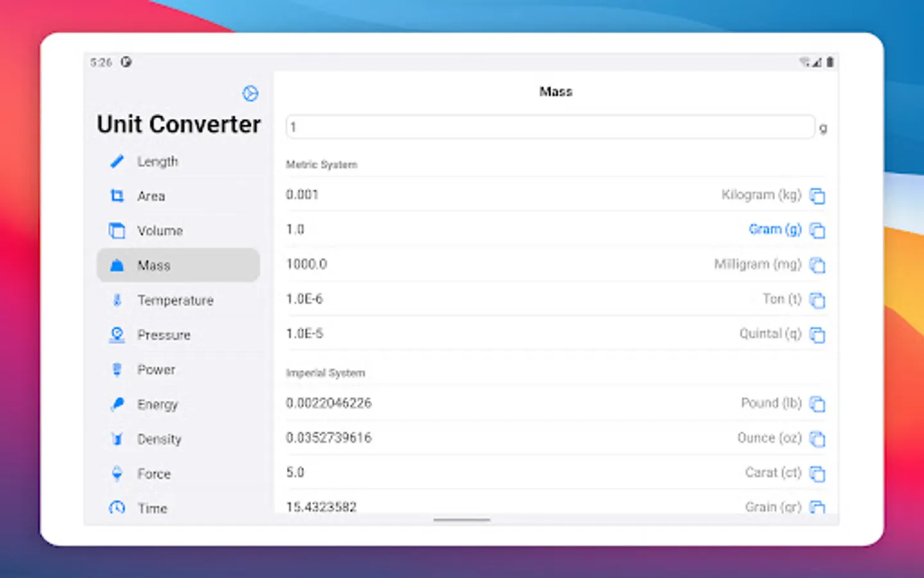Open the Temperature category

(178, 300)
